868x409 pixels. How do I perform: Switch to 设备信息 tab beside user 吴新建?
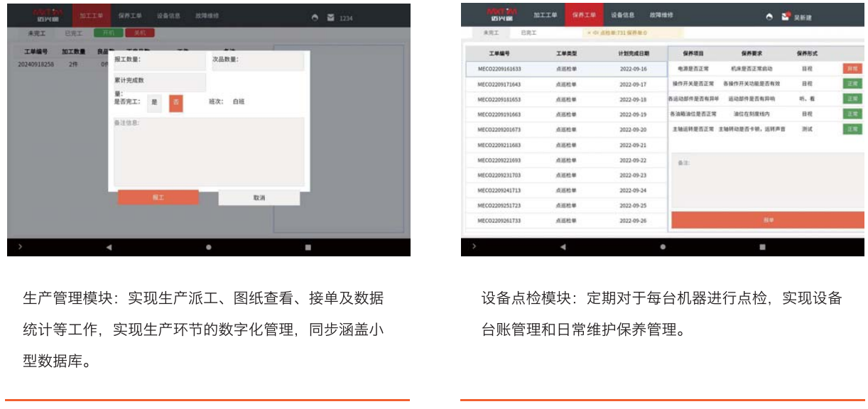tap(623, 15)
